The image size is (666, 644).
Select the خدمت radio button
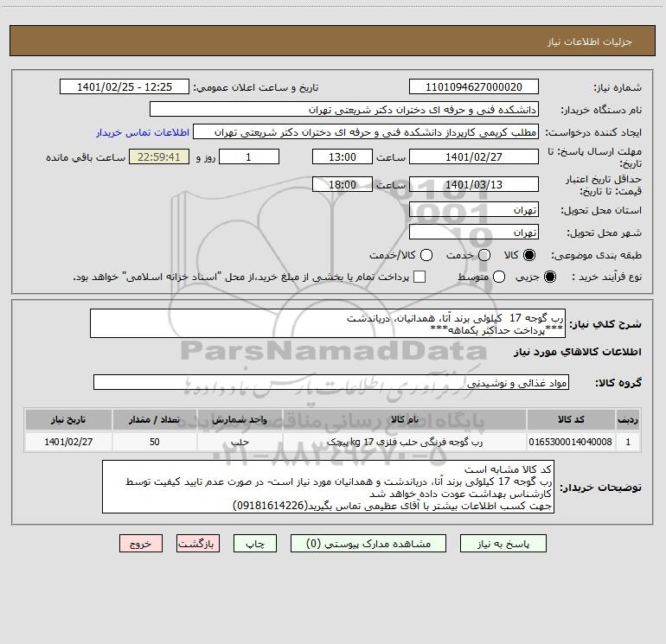(484, 255)
